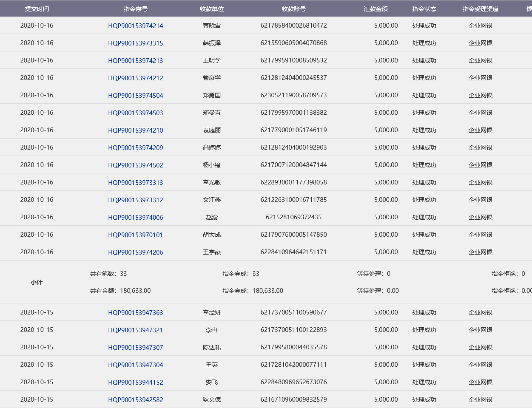
Task: Select payee name 曹晓雪 cell
Action: click(x=212, y=26)
